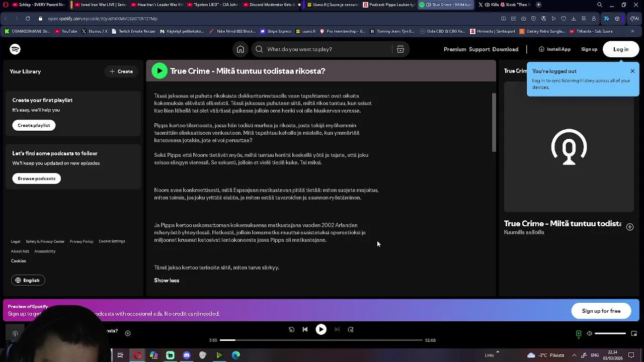644x362 pixels.
Task: Click the podcast cover thumbnail in right panel
Action: [x=569, y=147]
